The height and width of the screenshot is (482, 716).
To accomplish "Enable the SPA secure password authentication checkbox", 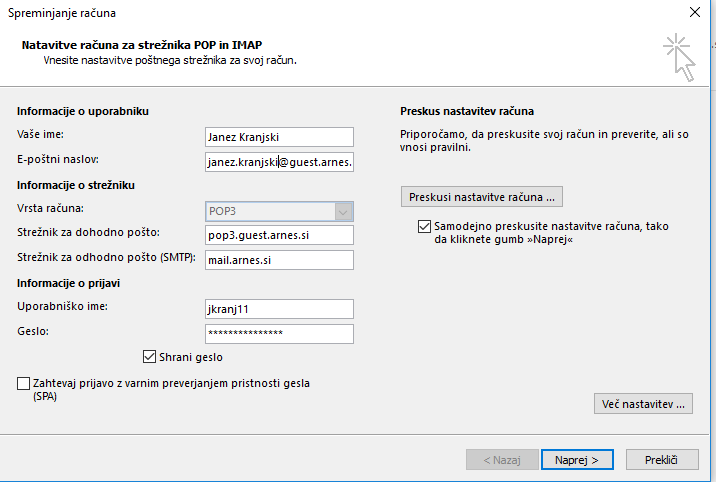I will coord(23,383).
